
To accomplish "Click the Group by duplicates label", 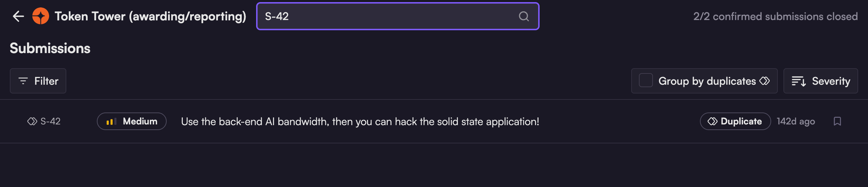I will tap(707, 81).
